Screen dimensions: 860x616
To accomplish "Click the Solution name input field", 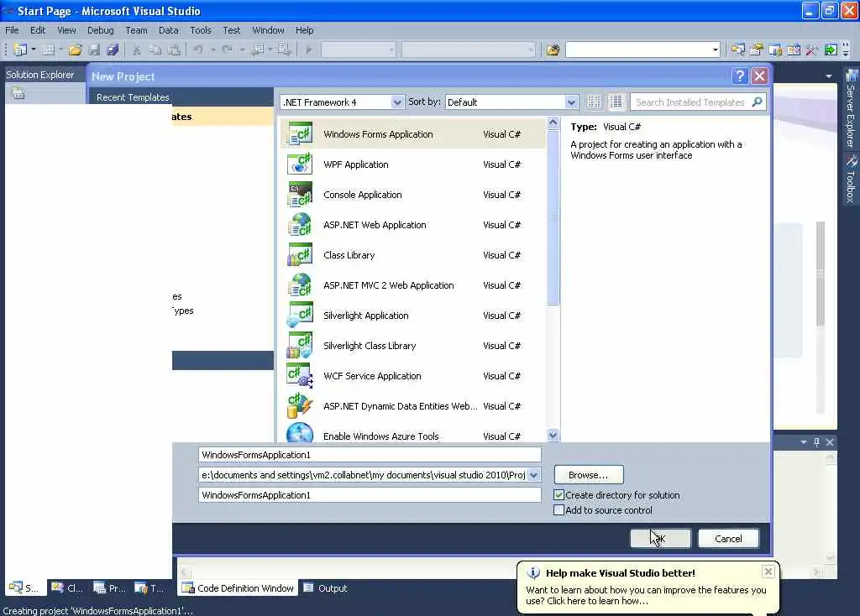I will 370,495.
